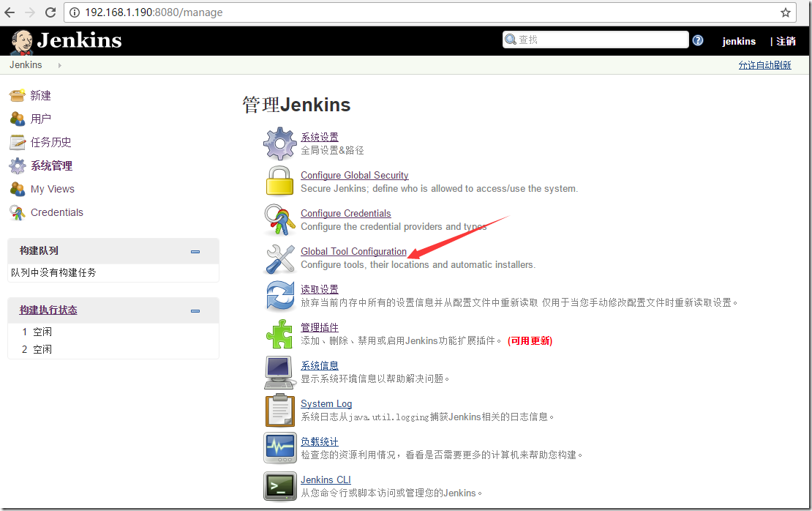Open Configure Credentials link

(x=346, y=213)
